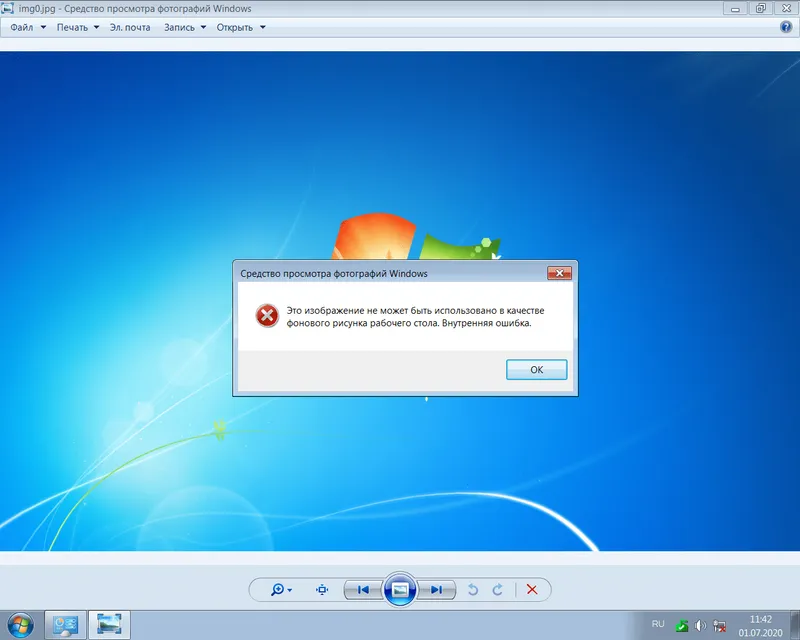Click the RU language indicator
Viewport: 800px width, 640px height.
click(x=658, y=624)
